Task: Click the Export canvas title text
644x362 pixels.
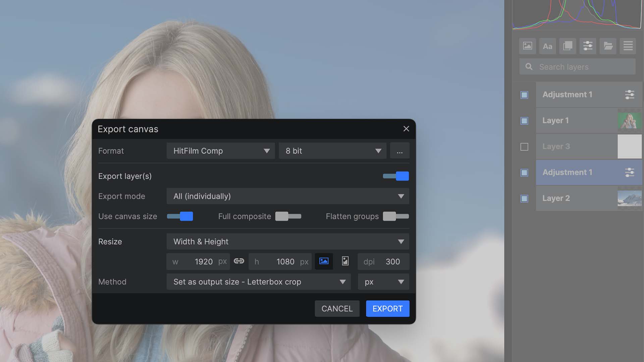Action: (128, 129)
